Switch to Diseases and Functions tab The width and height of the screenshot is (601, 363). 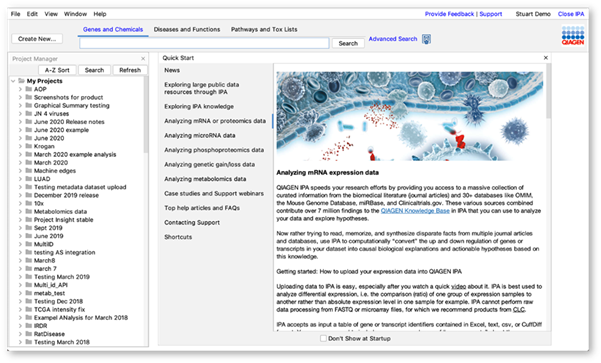point(187,30)
